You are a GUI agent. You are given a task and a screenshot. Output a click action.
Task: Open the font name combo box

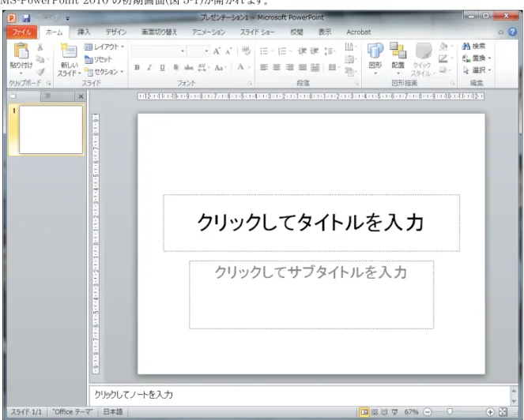click(x=158, y=51)
